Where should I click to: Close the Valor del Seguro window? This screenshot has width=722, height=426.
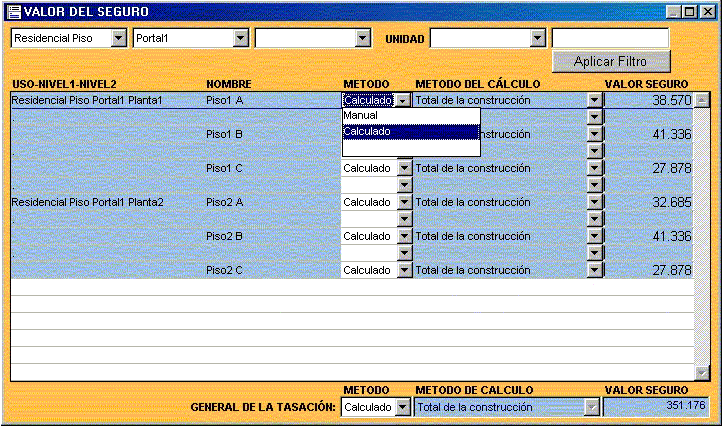[x=708, y=12]
